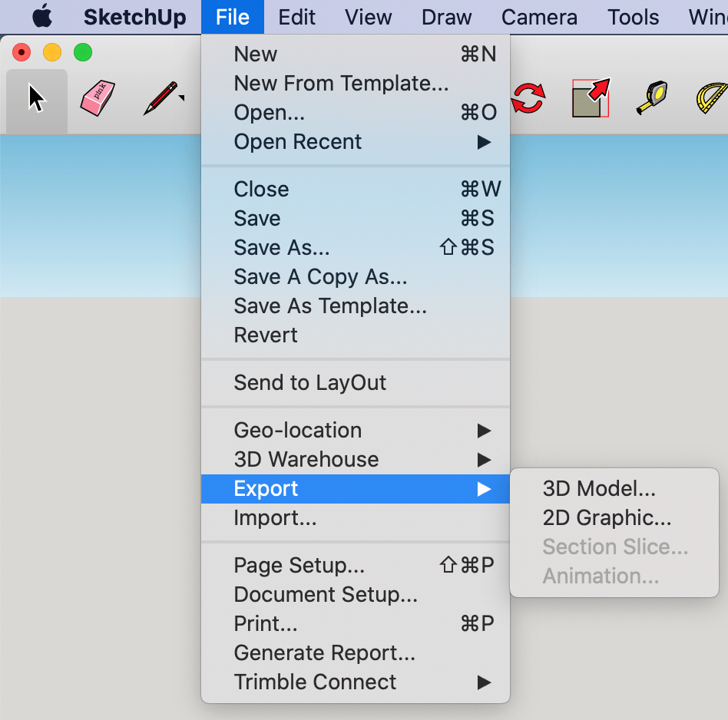728x720 pixels.
Task: Expand the 3D Warehouse submenu
Action: point(356,460)
